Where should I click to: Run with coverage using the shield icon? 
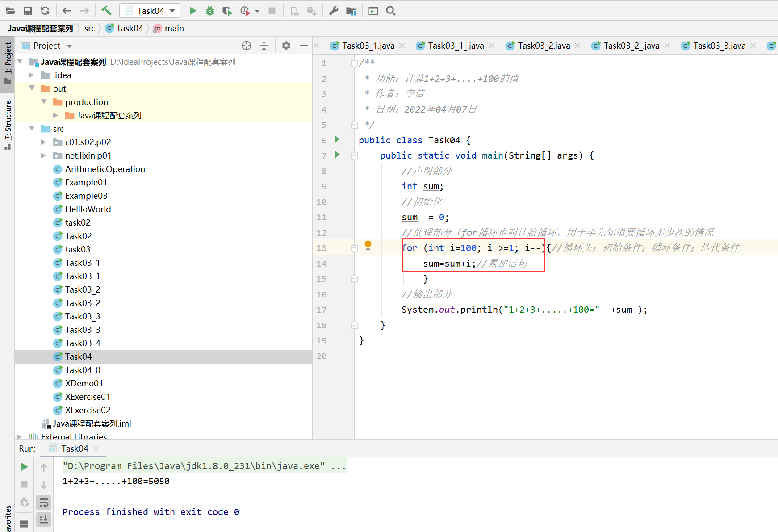(x=227, y=11)
